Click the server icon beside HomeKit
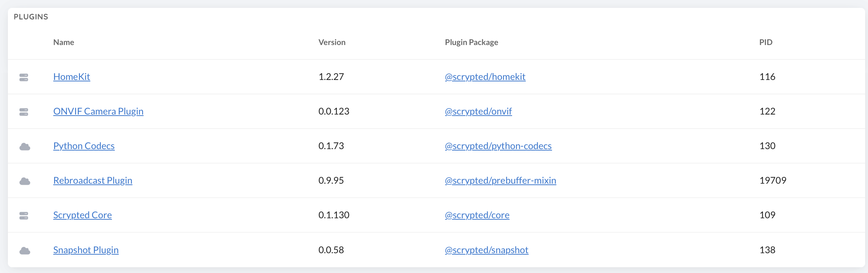 (24, 77)
